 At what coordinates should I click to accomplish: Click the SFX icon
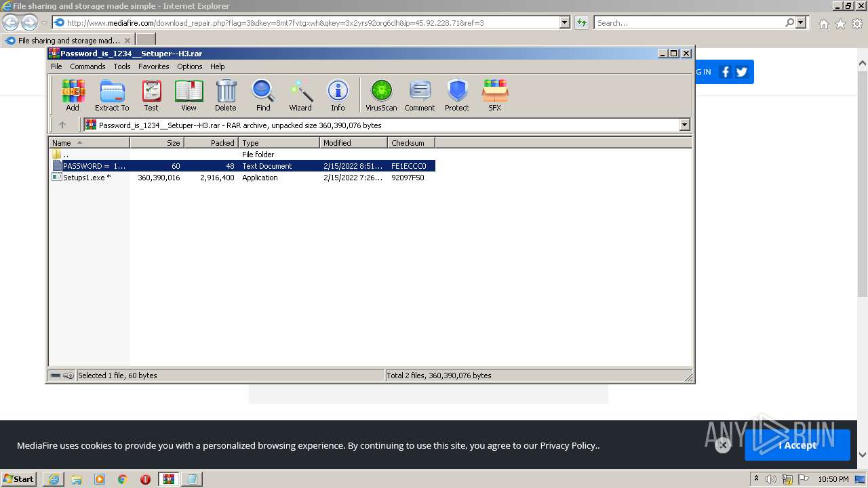tap(495, 95)
